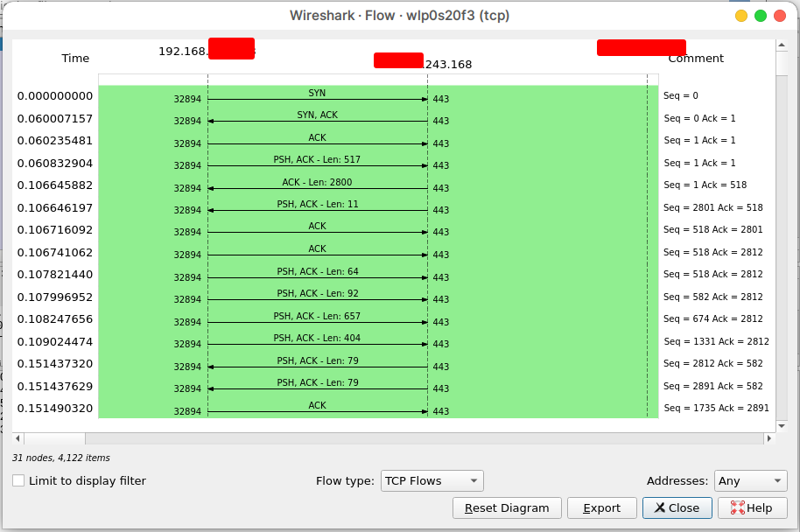Click the PSH, ACK - Len: 517 arrow
The width and height of the screenshot is (800, 532).
point(317,164)
